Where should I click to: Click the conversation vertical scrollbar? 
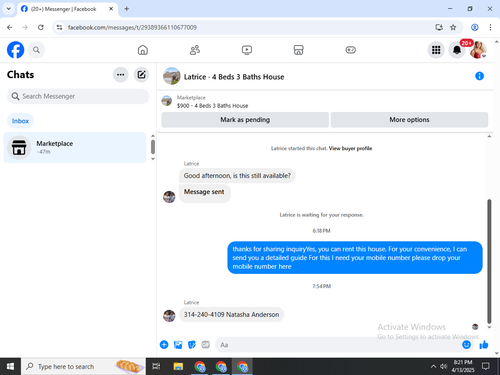point(489,261)
